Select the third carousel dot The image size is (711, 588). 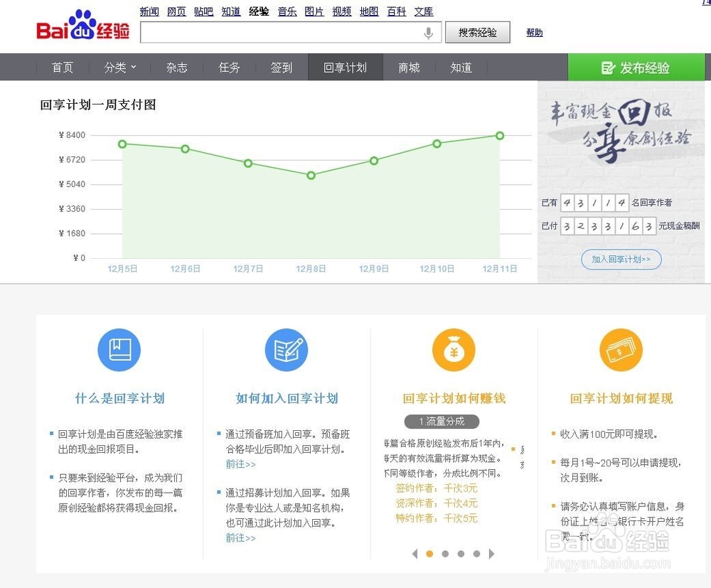(x=461, y=554)
